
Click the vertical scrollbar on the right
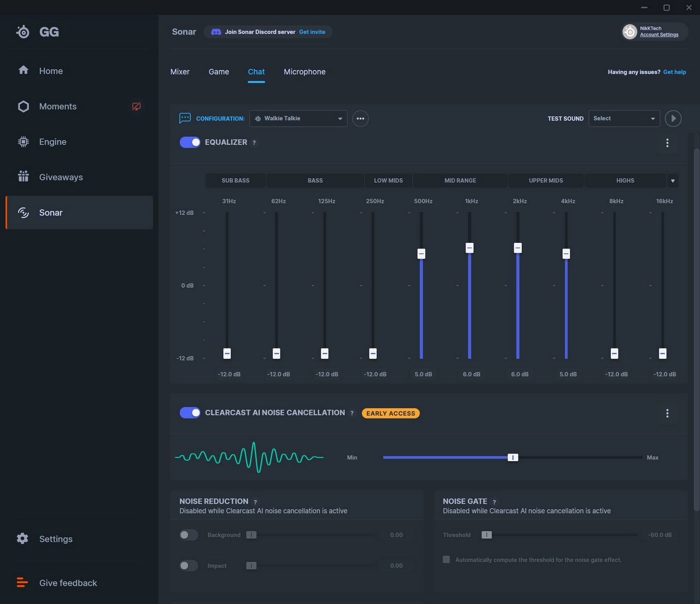696,330
